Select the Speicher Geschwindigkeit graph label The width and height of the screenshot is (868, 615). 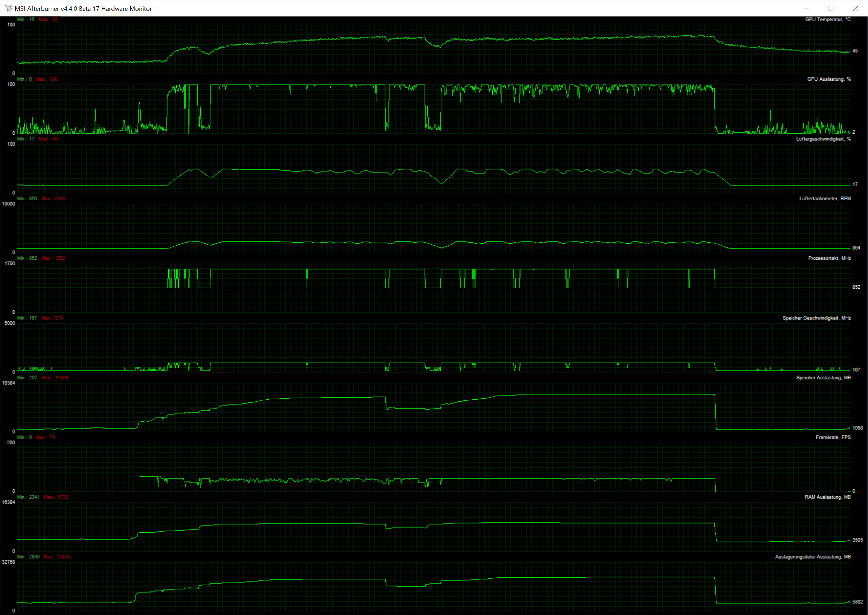816,318
